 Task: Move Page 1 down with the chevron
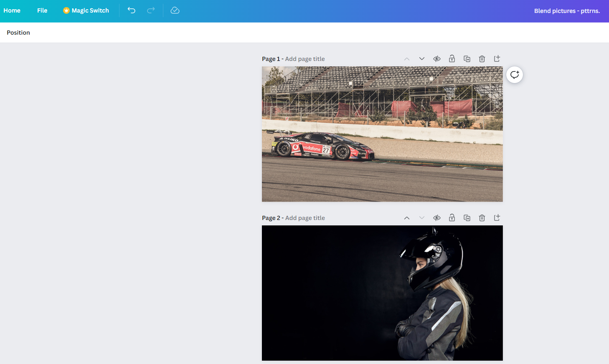(x=422, y=59)
